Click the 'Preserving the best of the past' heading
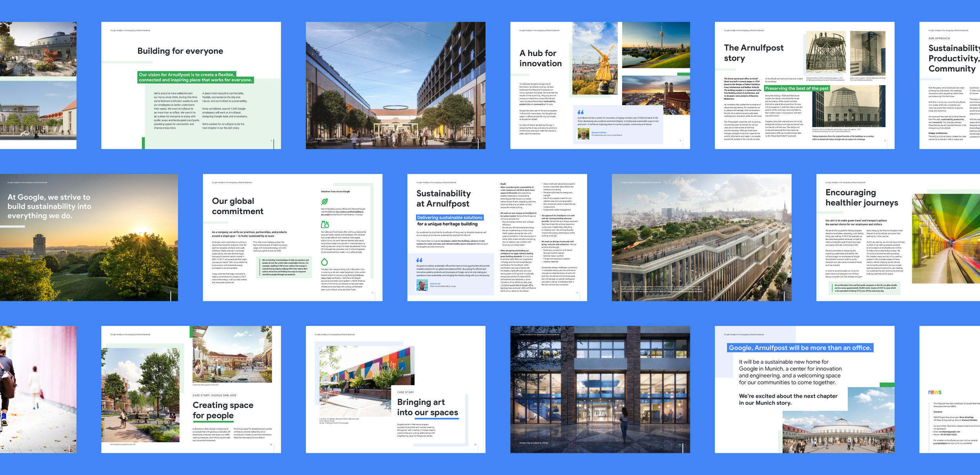The height and width of the screenshot is (475, 980). 797,89
